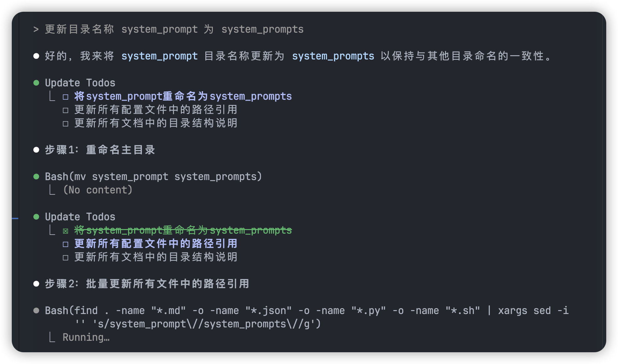
Task: Check the box beside the first highlighted rename todo
Action: [66, 97]
